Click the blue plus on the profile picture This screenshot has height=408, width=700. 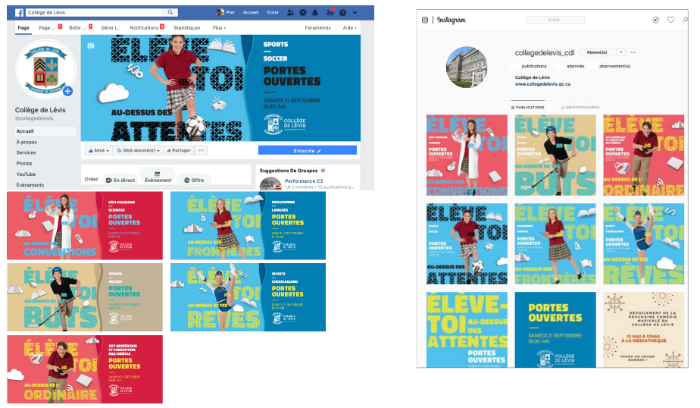(x=67, y=92)
